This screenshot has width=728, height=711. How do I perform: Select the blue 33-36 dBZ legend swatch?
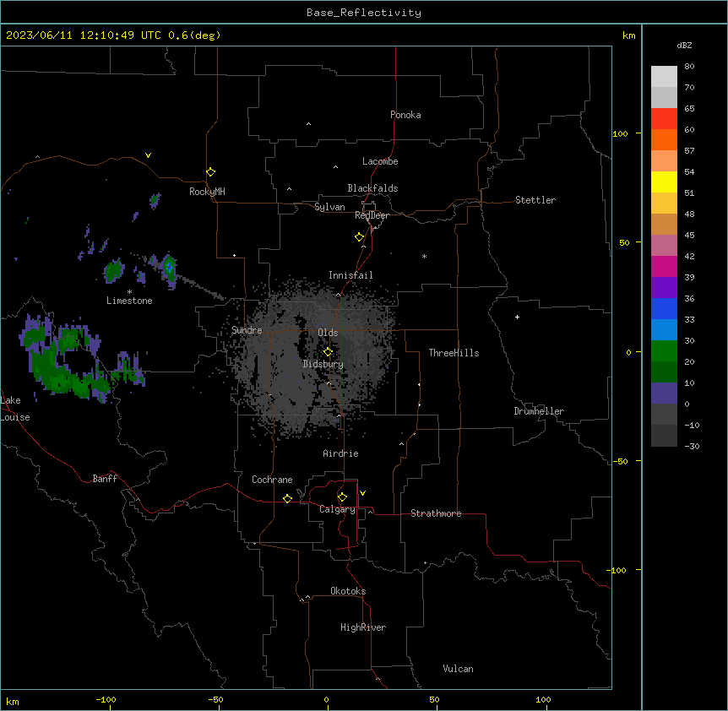click(664, 308)
